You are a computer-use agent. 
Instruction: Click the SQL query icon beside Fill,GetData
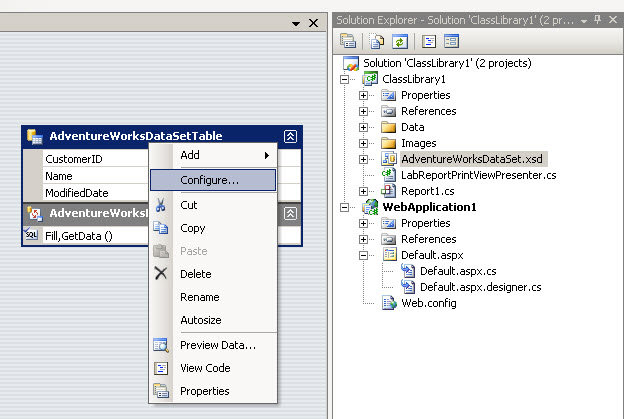point(31,234)
